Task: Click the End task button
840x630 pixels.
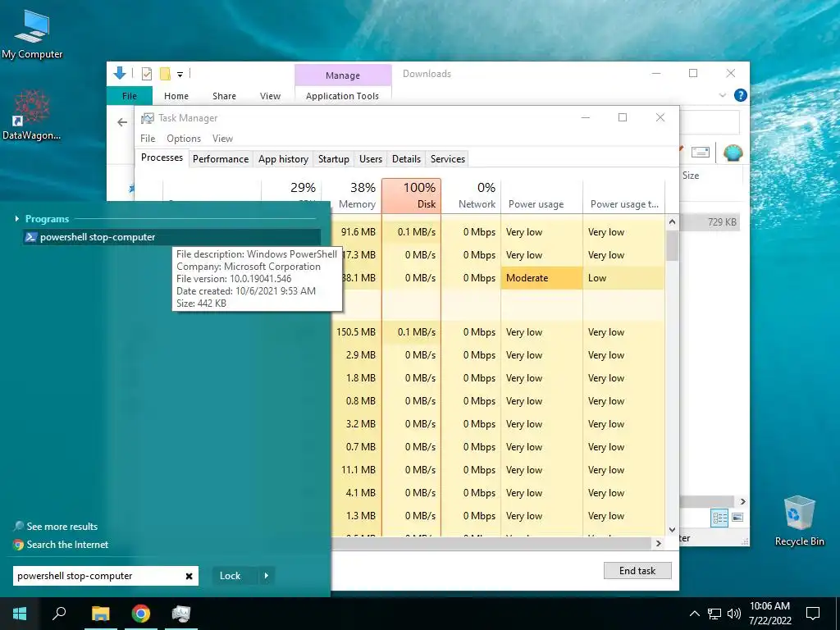Action: point(637,571)
